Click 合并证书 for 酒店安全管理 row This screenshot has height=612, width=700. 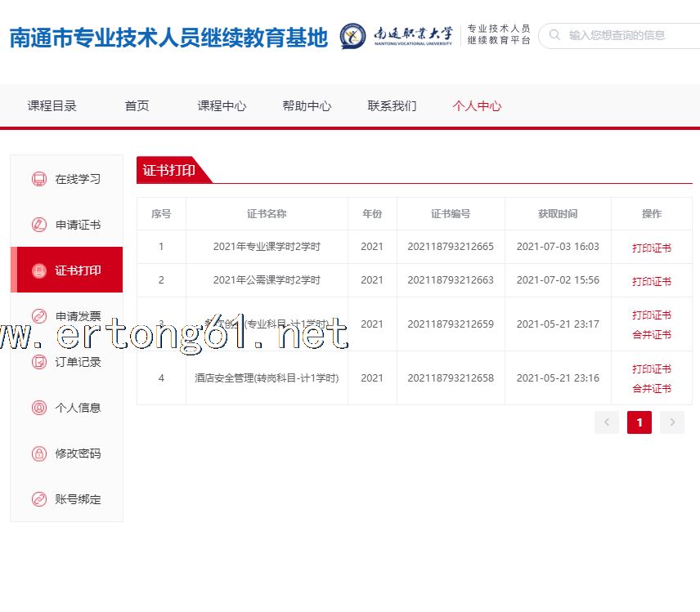(x=651, y=389)
